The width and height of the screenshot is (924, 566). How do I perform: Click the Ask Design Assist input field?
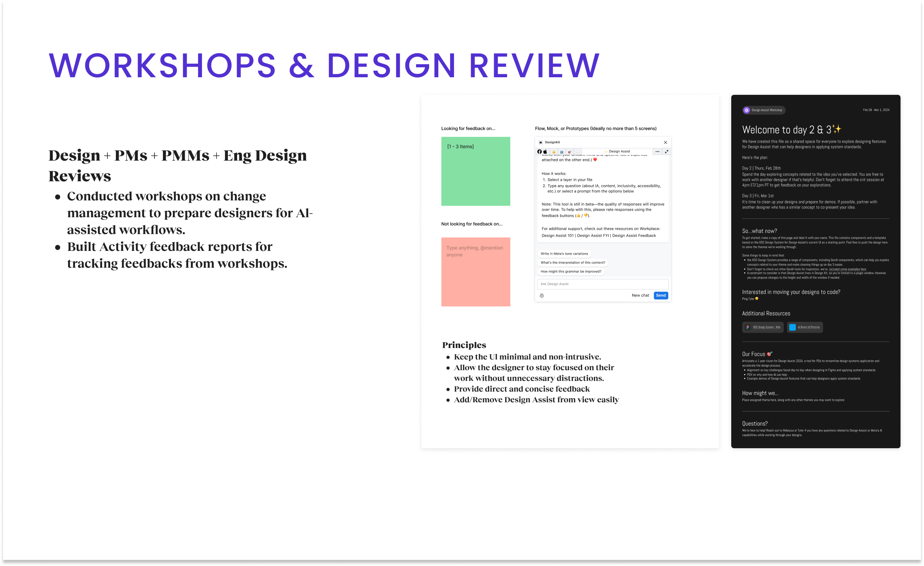[x=603, y=284]
